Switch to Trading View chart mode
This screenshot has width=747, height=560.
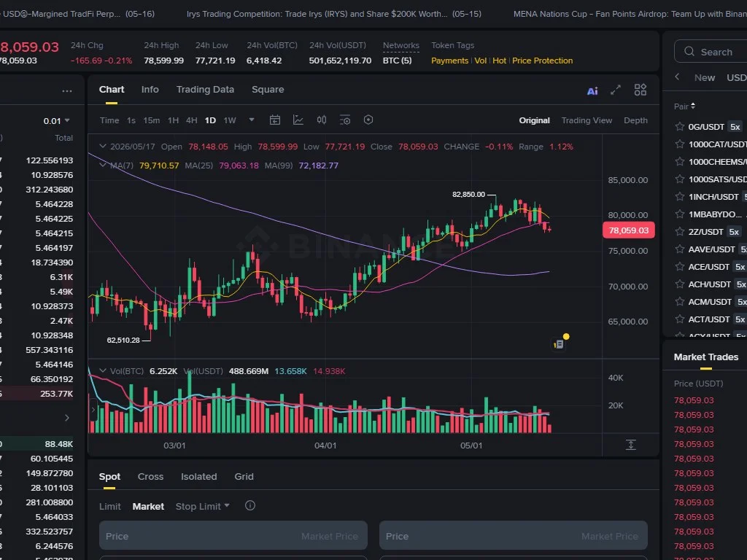(x=587, y=120)
